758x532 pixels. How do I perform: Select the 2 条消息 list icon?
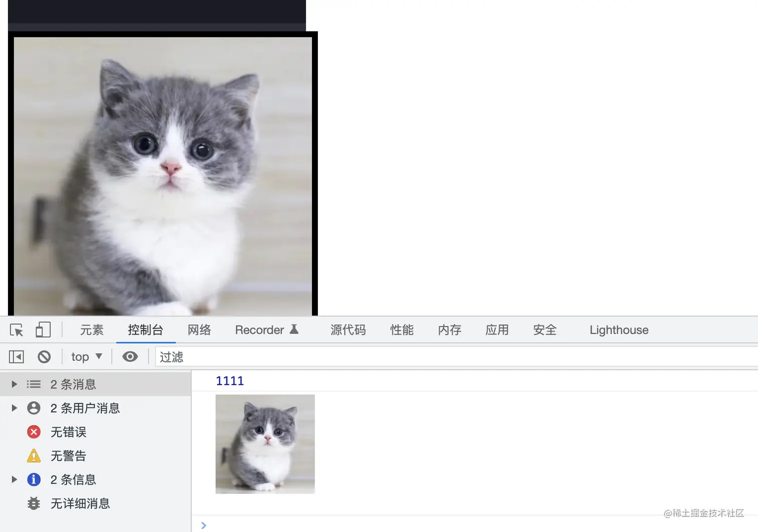[34, 384]
